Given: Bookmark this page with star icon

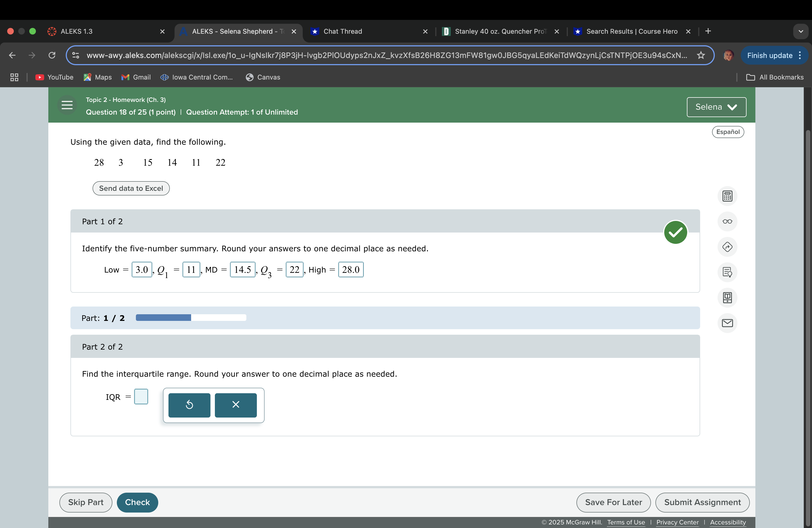Looking at the screenshot, I should coord(701,55).
